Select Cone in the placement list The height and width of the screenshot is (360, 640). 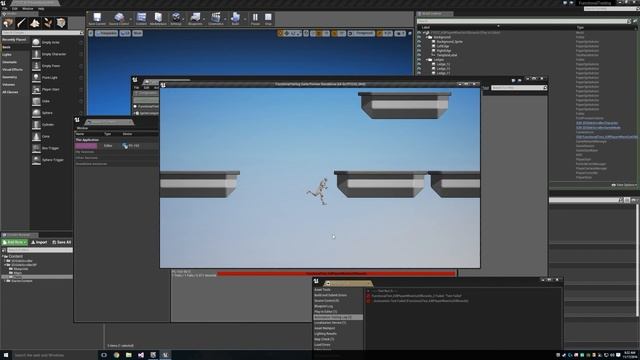(58, 137)
